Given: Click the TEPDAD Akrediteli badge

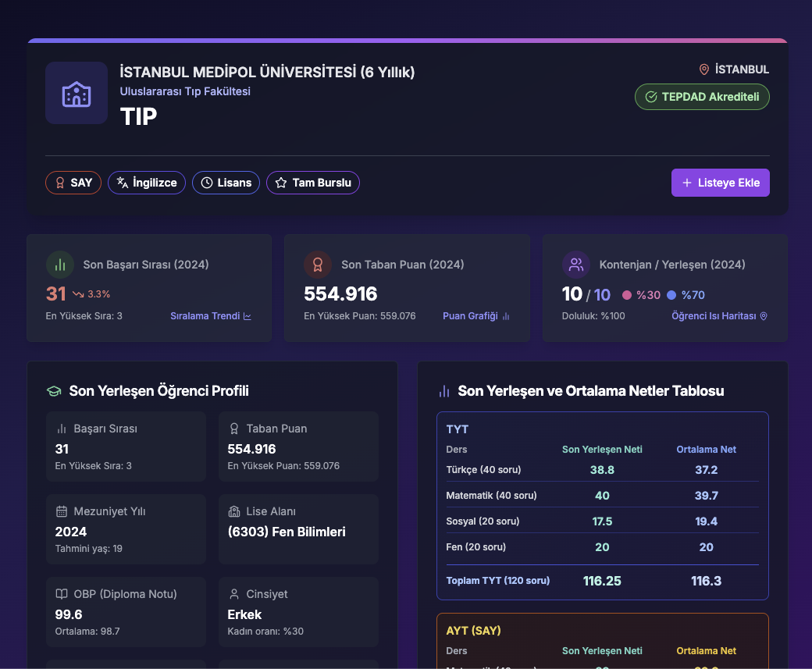Looking at the screenshot, I should [702, 97].
